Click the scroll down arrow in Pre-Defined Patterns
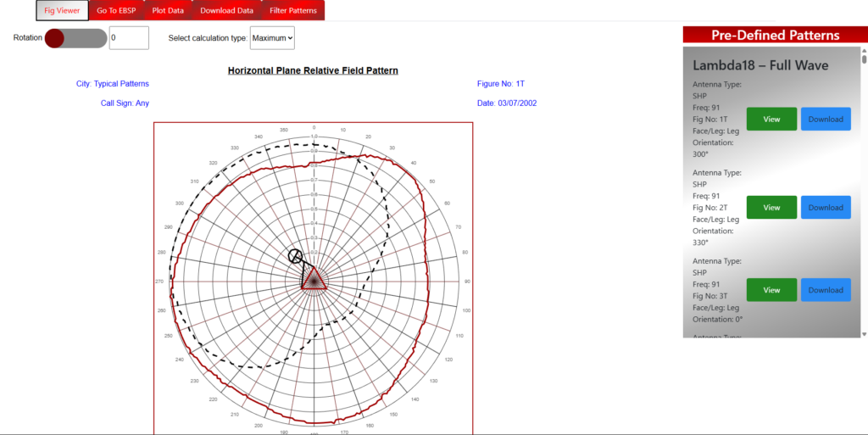This screenshot has width=868, height=435. (864, 333)
